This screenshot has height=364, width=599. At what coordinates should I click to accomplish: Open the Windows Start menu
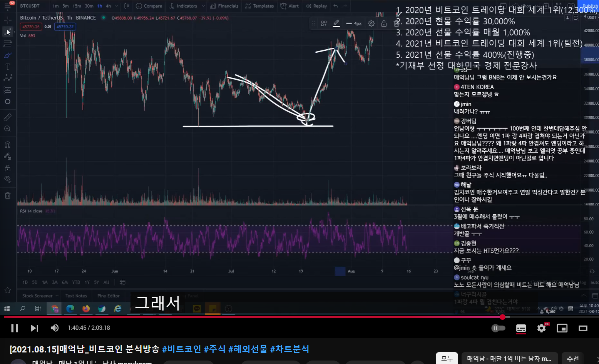click(7, 309)
